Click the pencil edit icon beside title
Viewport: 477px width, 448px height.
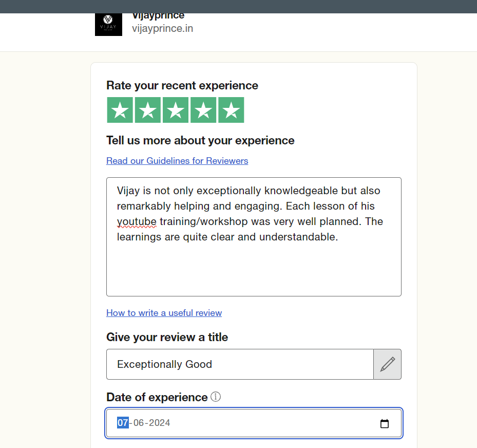(x=387, y=364)
